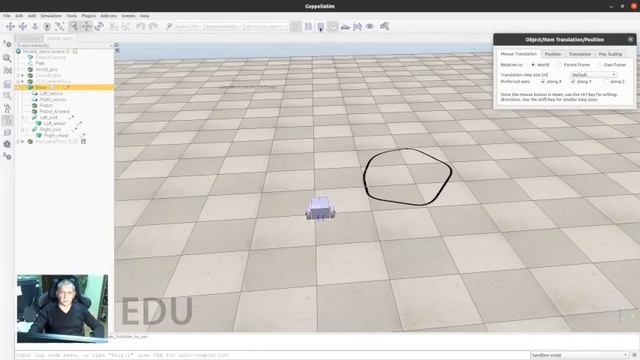Select the camera shift tool
The image size is (640, 360).
(x=35, y=27)
